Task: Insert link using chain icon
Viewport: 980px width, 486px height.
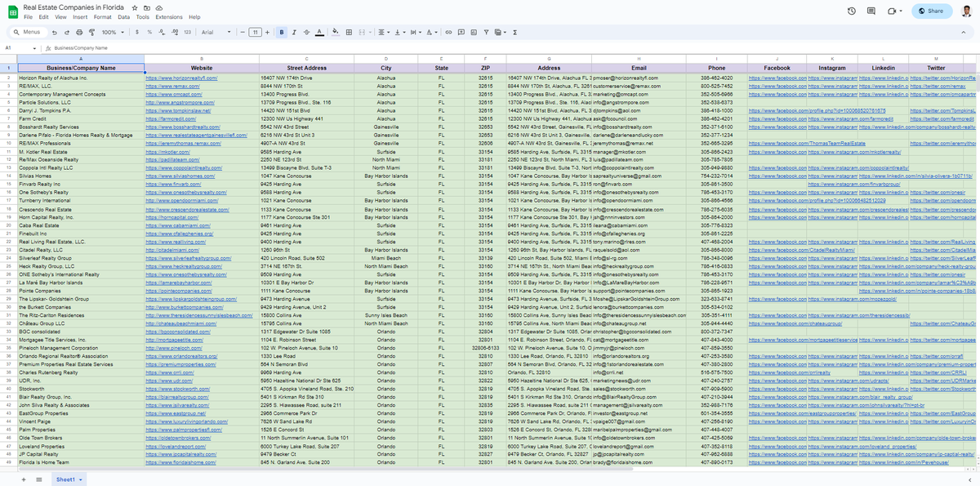Action: [448, 32]
